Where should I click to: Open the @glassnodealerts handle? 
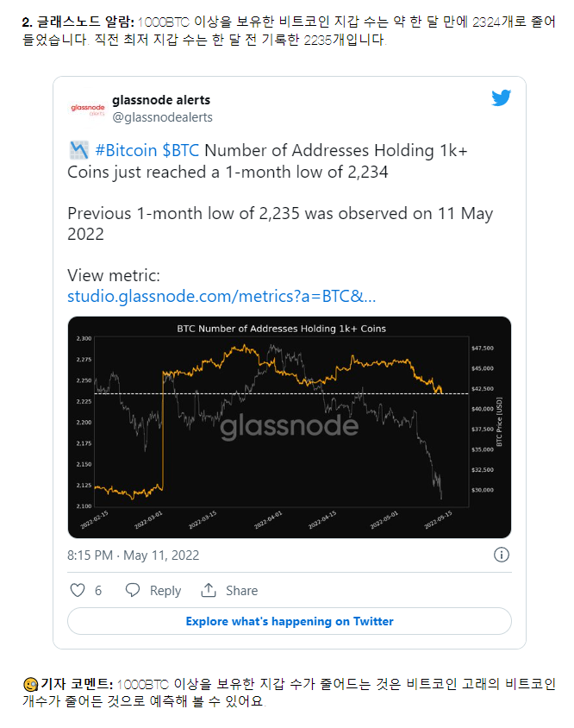point(162,117)
